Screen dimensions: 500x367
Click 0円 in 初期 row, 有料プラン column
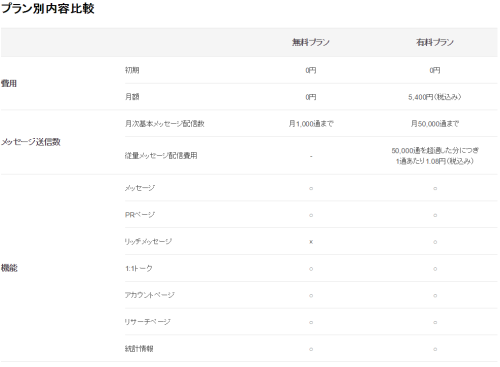pos(435,70)
